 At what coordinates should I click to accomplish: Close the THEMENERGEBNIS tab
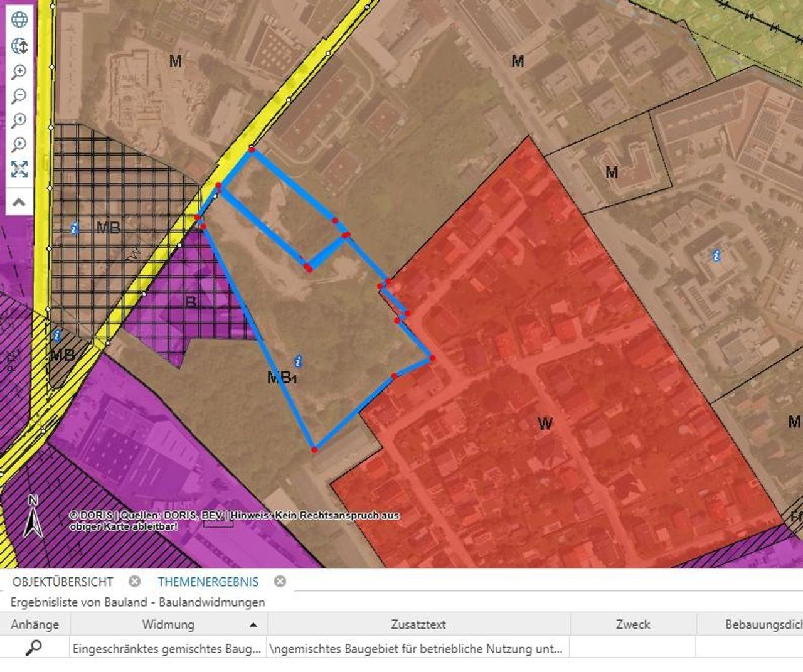click(x=280, y=582)
